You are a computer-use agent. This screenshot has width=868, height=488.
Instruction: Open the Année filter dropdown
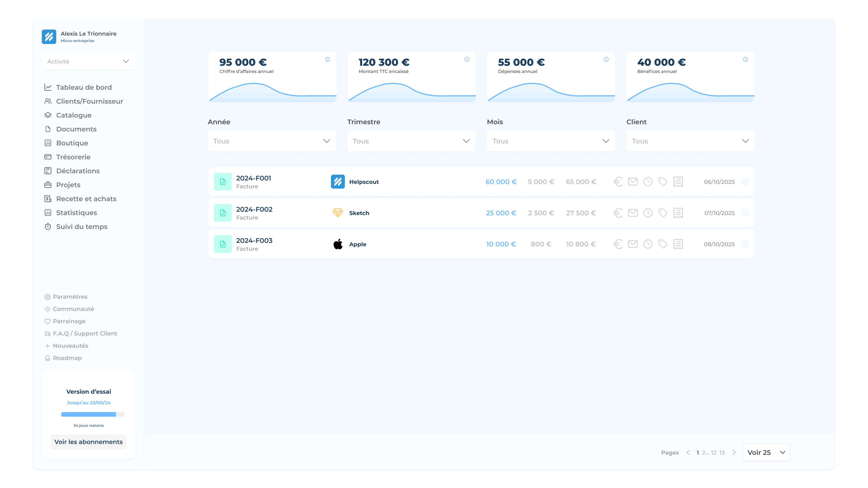point(272,141)
